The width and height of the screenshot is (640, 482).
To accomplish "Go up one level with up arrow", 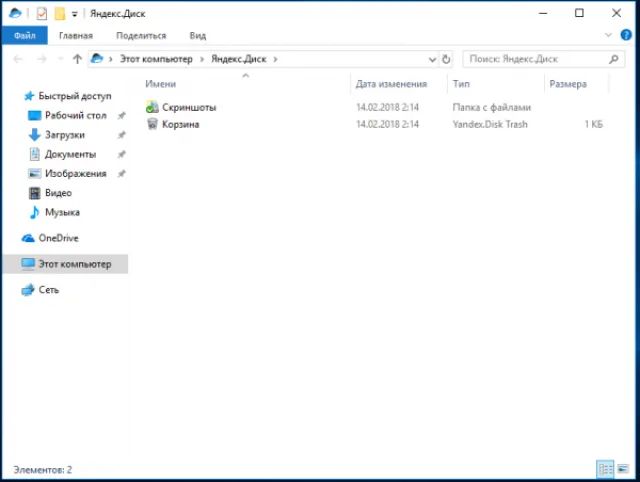I will coord(77,59).
